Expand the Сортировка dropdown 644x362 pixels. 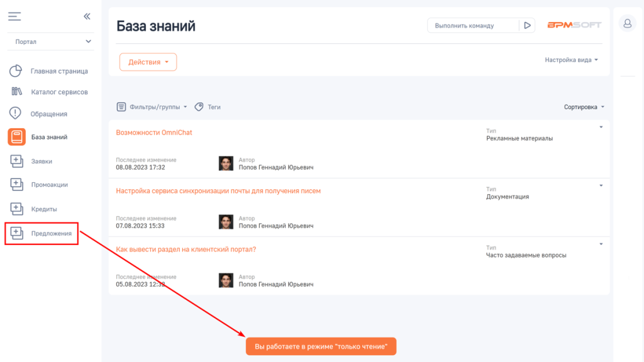coord(584,107)
